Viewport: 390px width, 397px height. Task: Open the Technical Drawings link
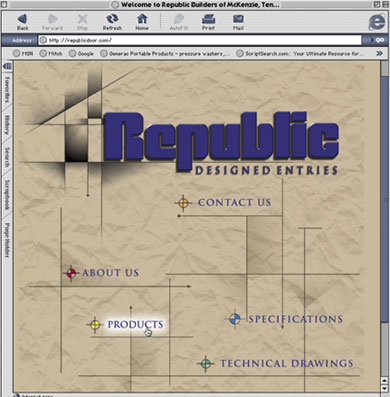287,363
